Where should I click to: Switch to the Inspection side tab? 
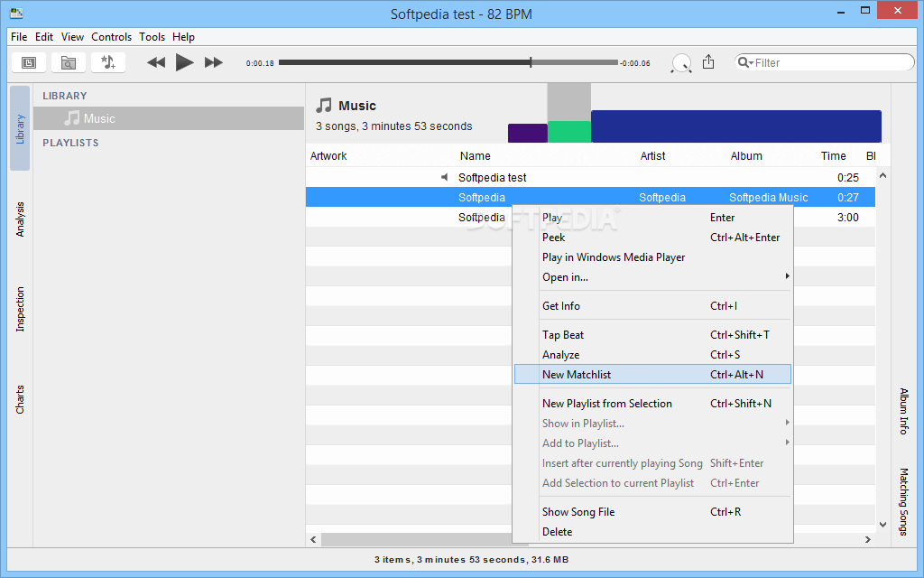coord(20,309)
